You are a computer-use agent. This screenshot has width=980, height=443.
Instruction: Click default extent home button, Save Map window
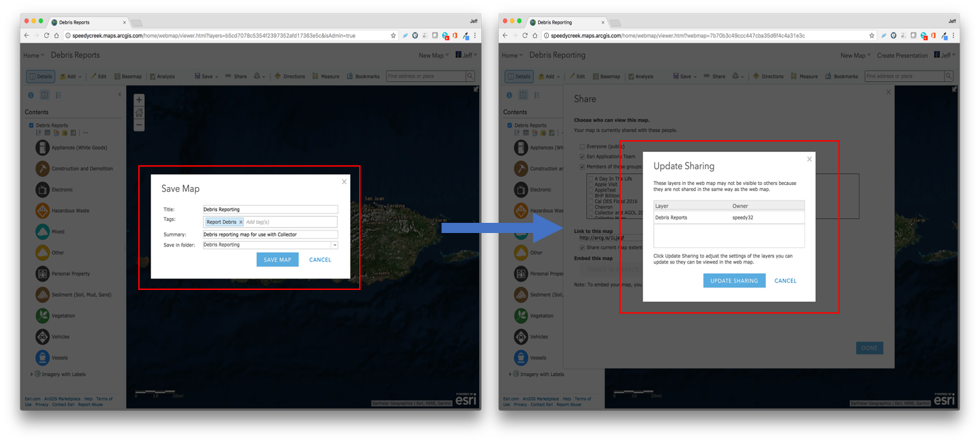pos(139,112)
